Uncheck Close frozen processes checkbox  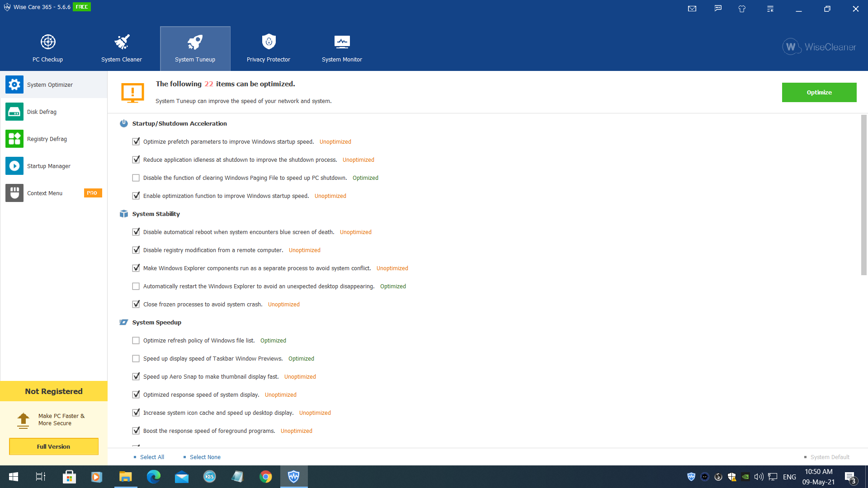click(136, 304)
